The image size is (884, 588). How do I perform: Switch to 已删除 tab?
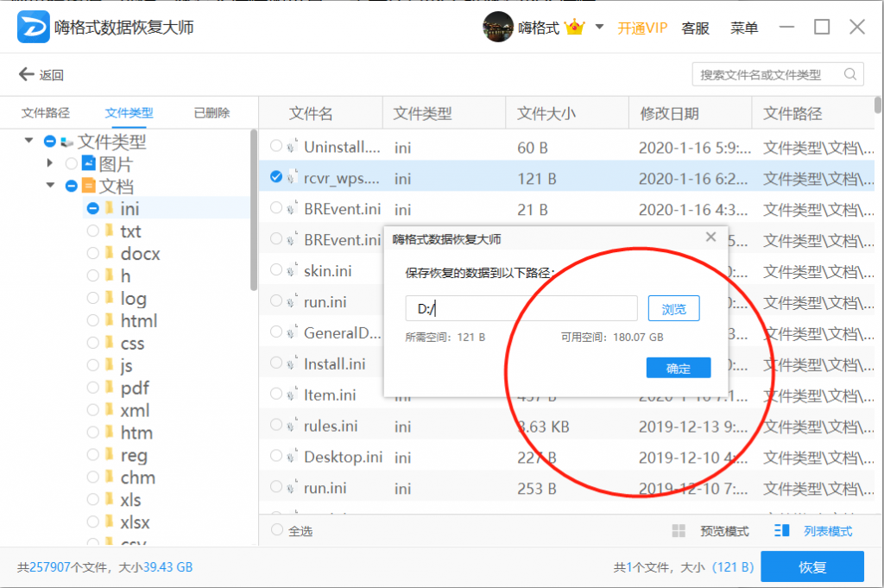(x=212, y=113)
